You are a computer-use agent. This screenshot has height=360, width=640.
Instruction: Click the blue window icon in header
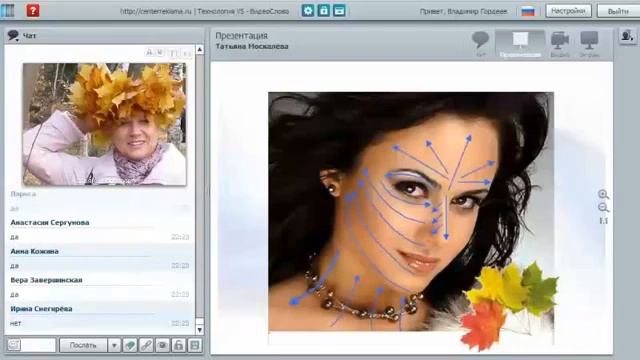(339, 11)
